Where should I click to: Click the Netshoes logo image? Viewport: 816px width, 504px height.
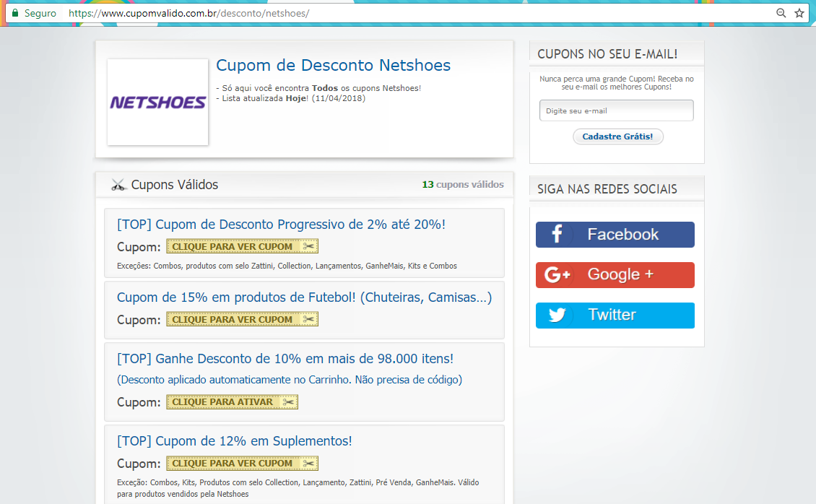coord(157,102)
